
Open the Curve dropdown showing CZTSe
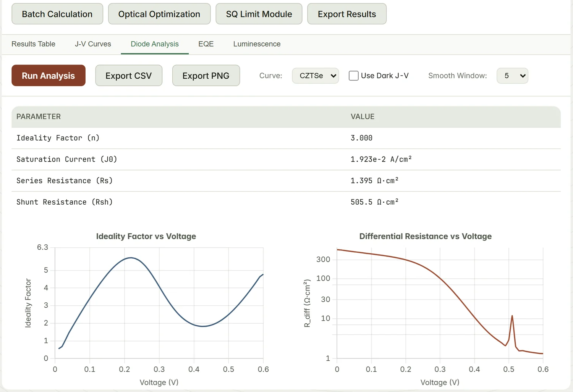(316, 76)
